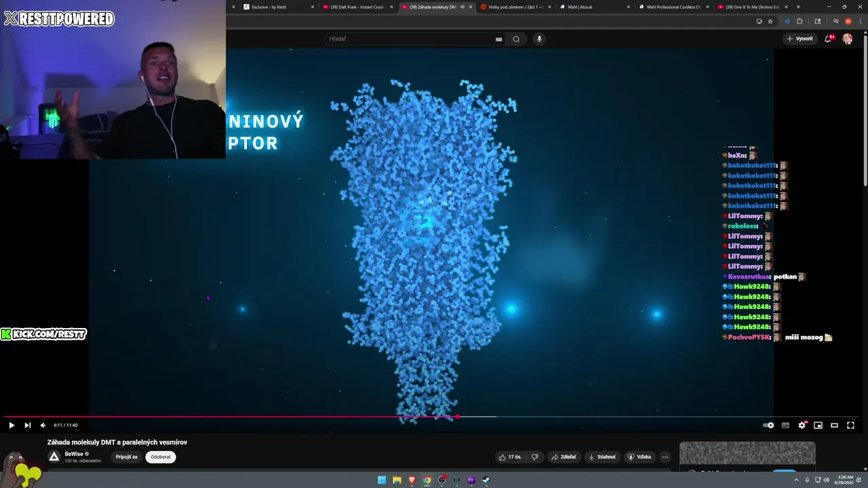Open File Explorer from the taskbar

tap(397, 480)
